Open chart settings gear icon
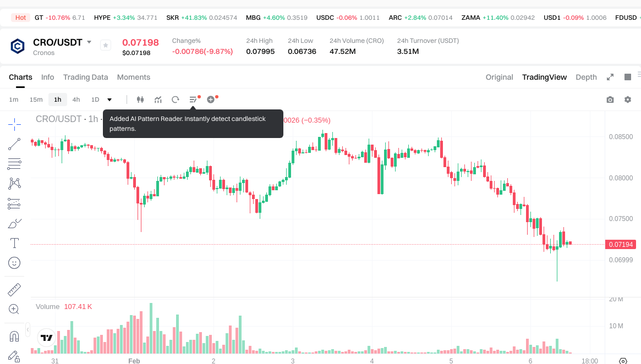 (x=627, y=100)
